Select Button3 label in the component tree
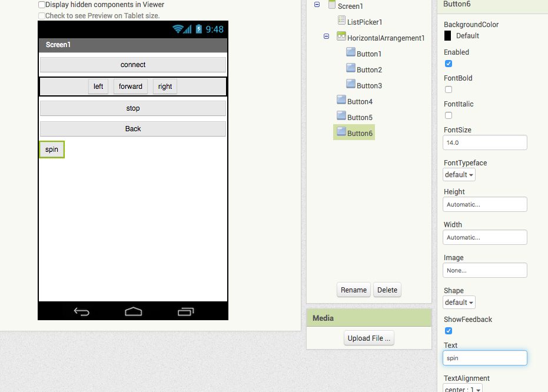This screenshot has height=392, width=548. pos(369,85)
